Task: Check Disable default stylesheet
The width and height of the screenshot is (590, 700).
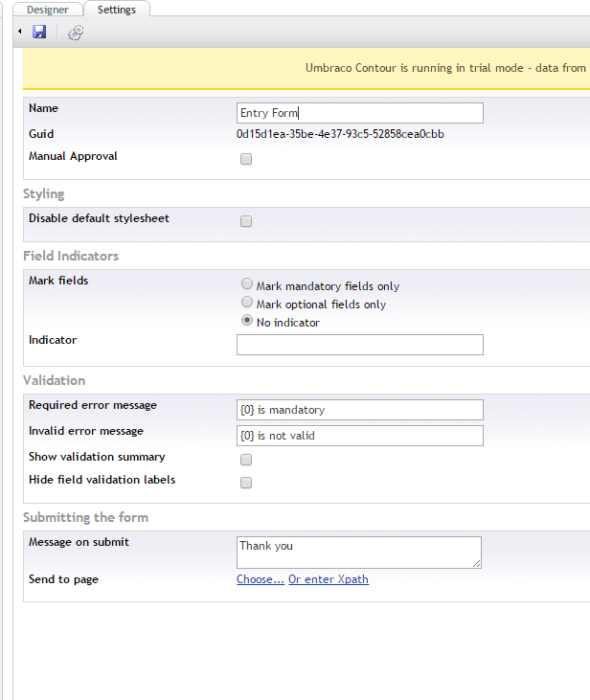Action: (x=246, y=221)
